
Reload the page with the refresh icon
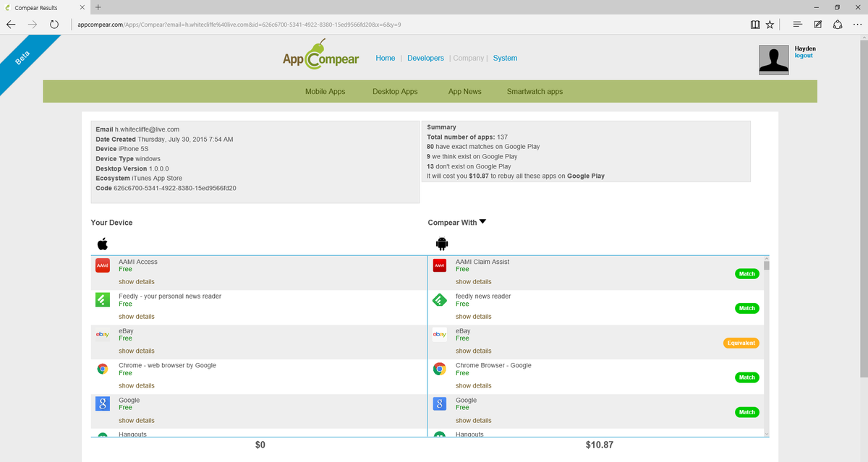click(x=54, y=24)
